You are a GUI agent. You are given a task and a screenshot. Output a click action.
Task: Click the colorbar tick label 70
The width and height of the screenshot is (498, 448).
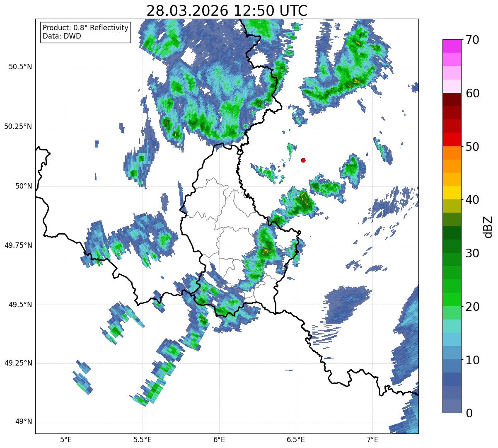(472, 40)
